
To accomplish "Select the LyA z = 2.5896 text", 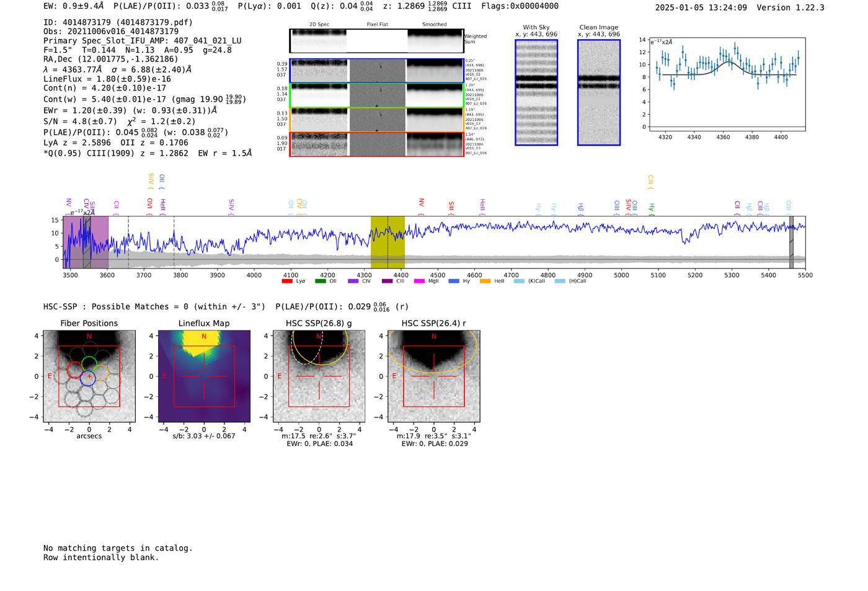I will click(x=77, y=143).
